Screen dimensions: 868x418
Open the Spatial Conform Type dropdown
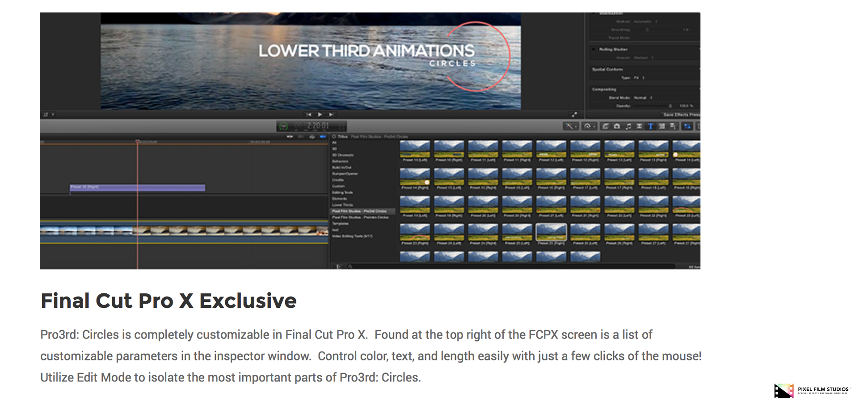639,78
